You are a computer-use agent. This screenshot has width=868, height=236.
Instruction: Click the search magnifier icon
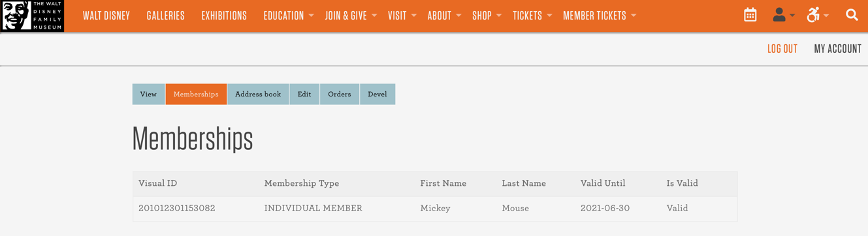pyautogui.click(x=852, y=14)
